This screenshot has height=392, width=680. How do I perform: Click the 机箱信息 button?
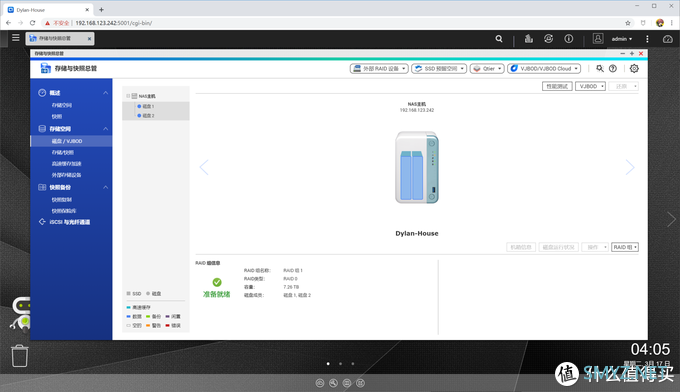point(521,247)
